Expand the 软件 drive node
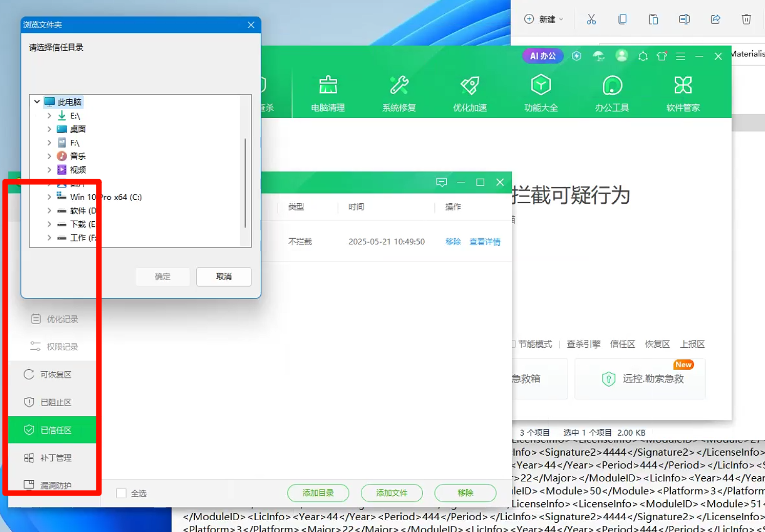 coord(49,210)
